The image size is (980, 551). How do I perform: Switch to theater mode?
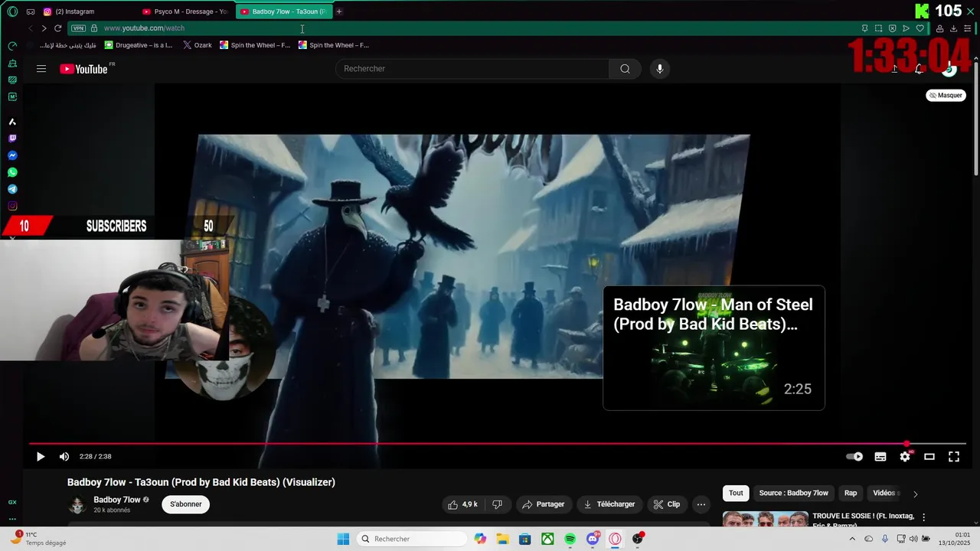[x=929, y=457]
